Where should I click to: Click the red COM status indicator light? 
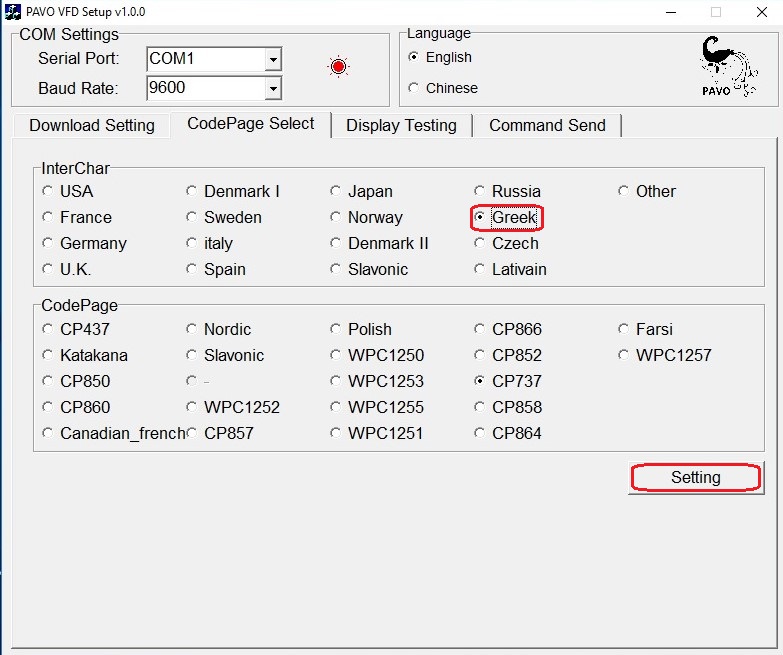(338, 66)
